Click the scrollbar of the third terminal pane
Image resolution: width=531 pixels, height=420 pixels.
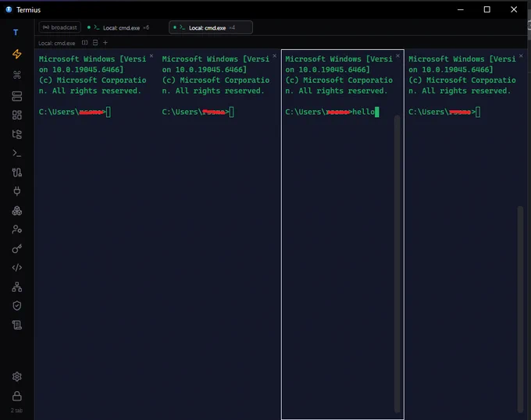click(x=397, y=264)
